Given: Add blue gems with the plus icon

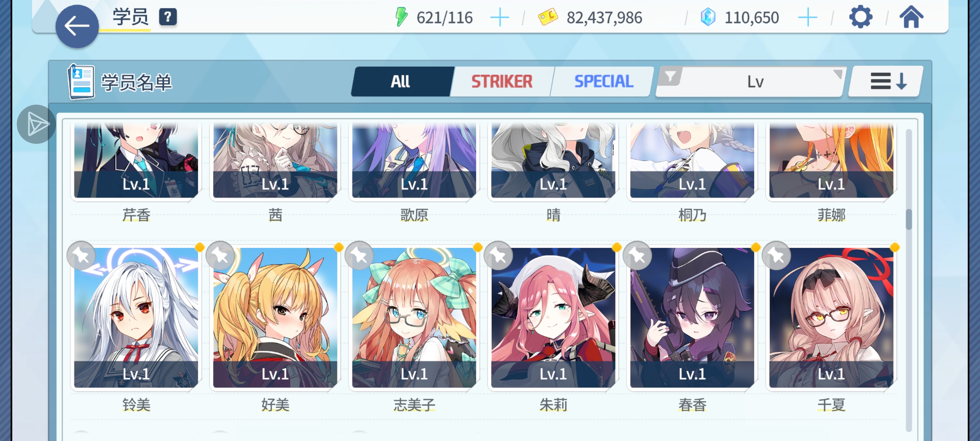Looking at the screenshot, I should (807, 18).
